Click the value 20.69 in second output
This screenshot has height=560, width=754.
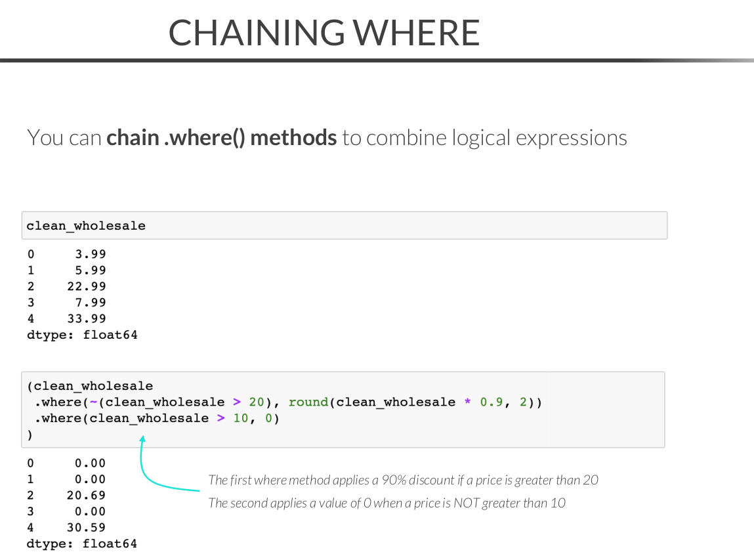click(x=86, y=495)
